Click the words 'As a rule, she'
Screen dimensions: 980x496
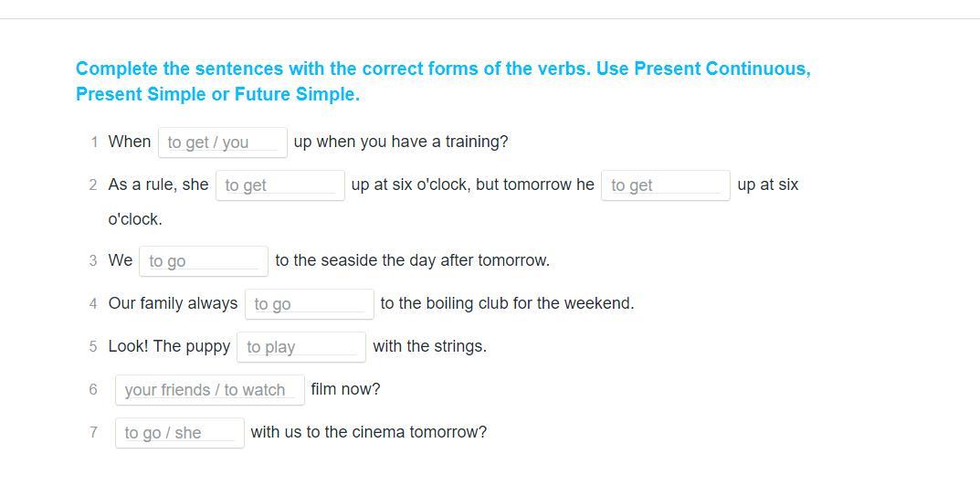click(158, 185)
